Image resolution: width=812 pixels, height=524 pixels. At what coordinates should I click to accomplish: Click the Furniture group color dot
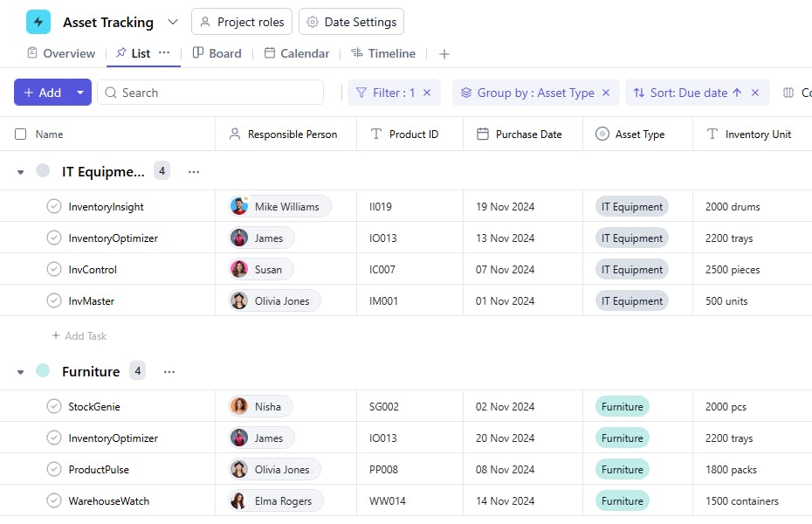pyautogui.click(x=43, y=371)
